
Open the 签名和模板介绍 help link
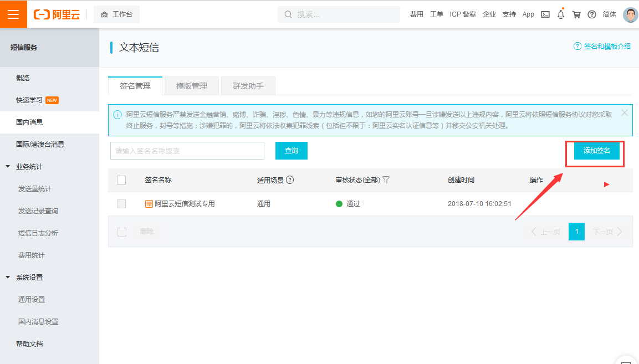[x=602, y=47]
